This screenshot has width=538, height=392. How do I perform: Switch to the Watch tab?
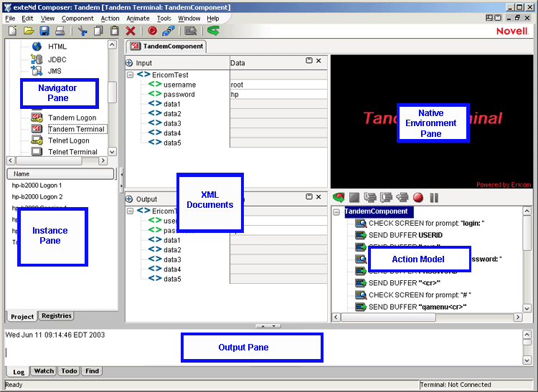pos(44,371)
